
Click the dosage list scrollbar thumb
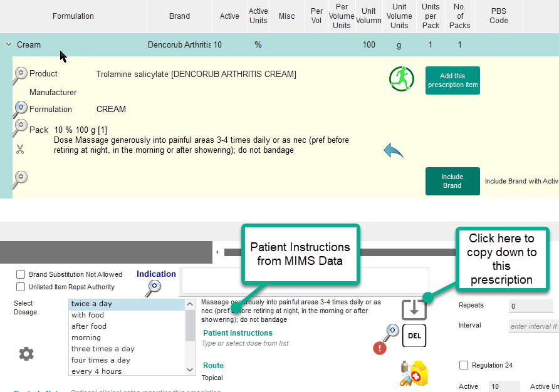[190, 326]
